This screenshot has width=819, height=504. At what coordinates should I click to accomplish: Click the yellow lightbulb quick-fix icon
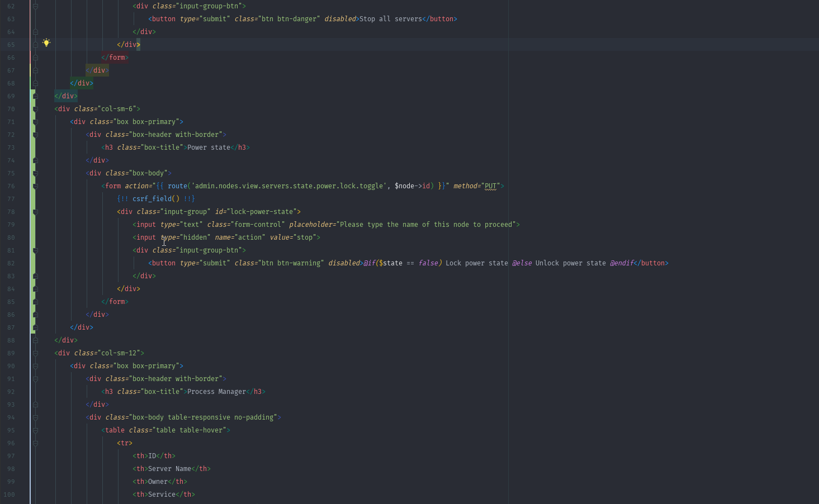46,43
